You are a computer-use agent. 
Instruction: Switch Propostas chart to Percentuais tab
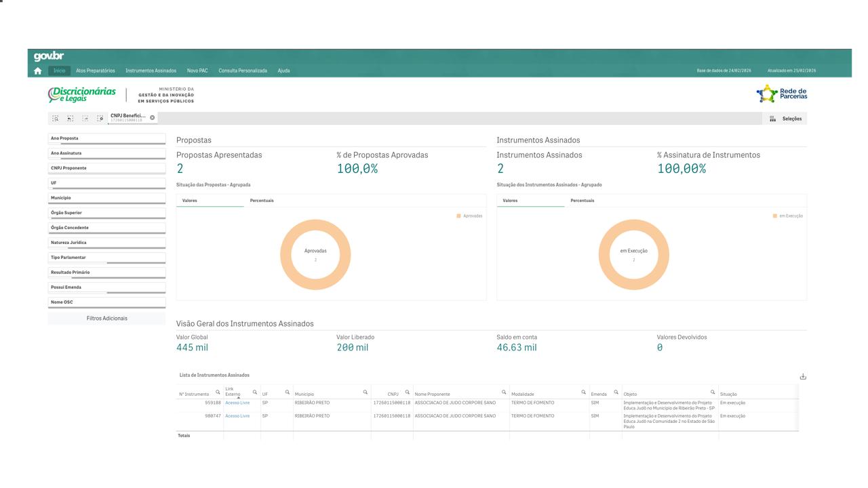(x=262, y=201)
